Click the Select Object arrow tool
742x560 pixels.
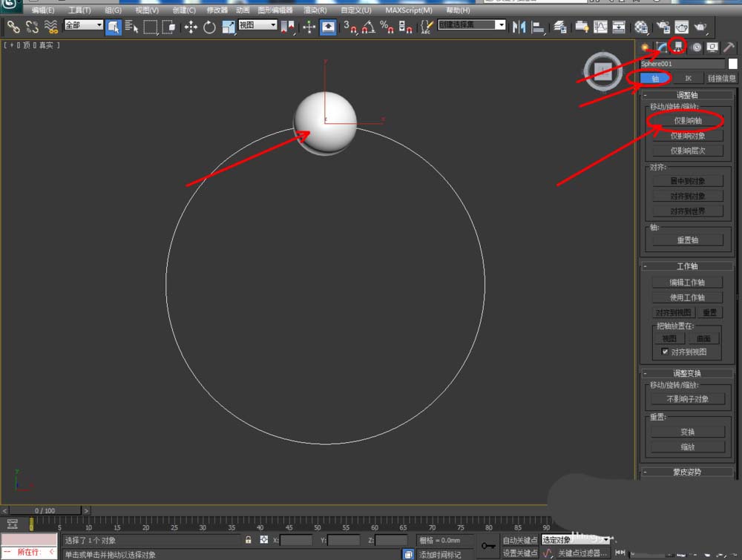114,27
